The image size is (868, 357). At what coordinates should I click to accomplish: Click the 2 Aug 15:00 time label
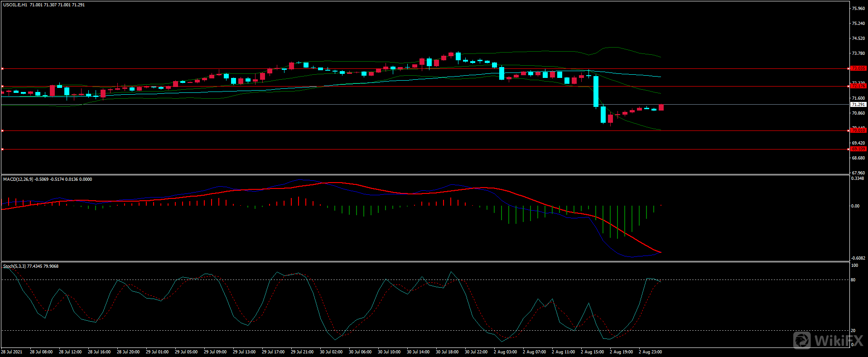592,352
